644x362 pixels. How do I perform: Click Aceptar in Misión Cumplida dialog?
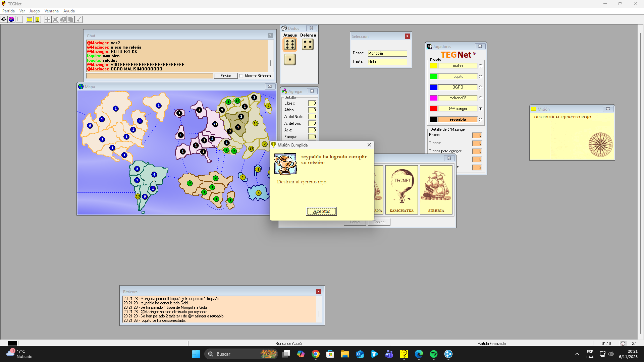pos(321,211)
